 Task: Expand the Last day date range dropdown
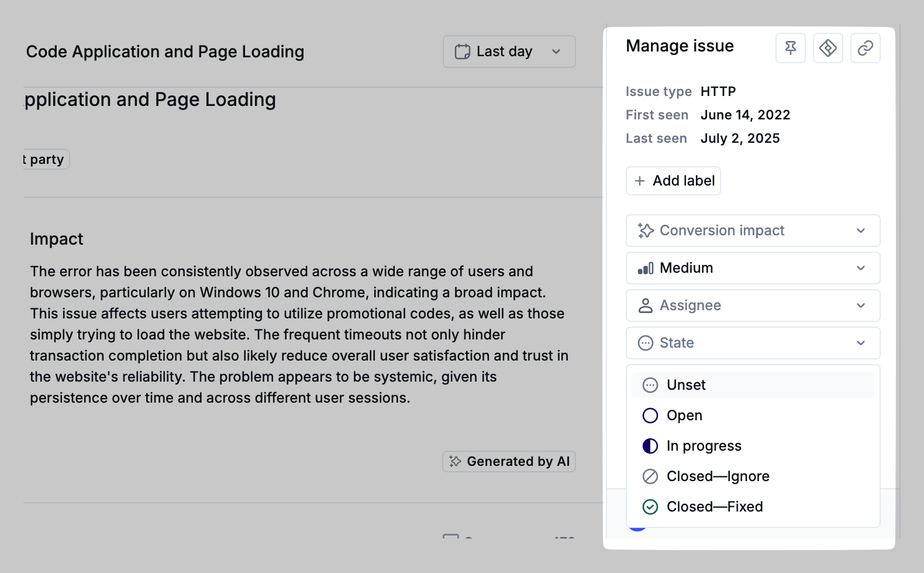556,52
